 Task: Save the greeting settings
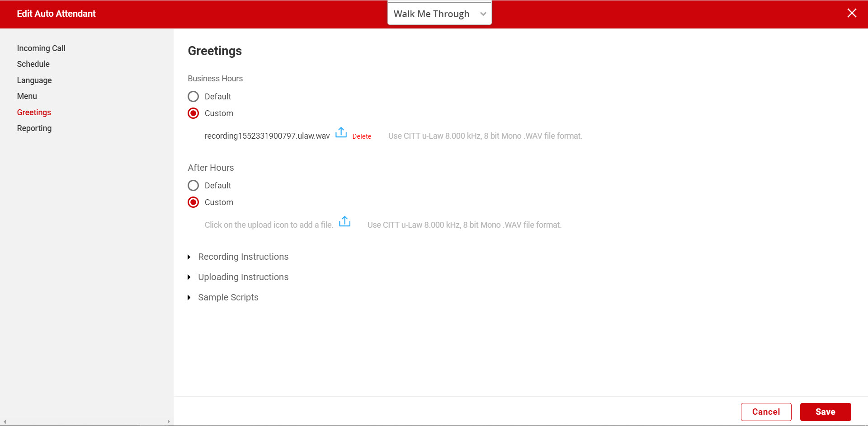[x=826, y=412]
